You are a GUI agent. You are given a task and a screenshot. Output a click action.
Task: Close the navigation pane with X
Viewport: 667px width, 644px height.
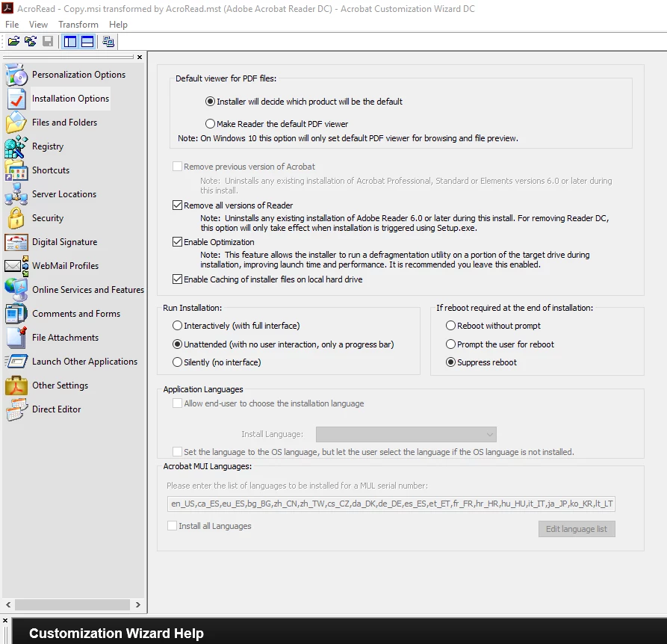140,57
